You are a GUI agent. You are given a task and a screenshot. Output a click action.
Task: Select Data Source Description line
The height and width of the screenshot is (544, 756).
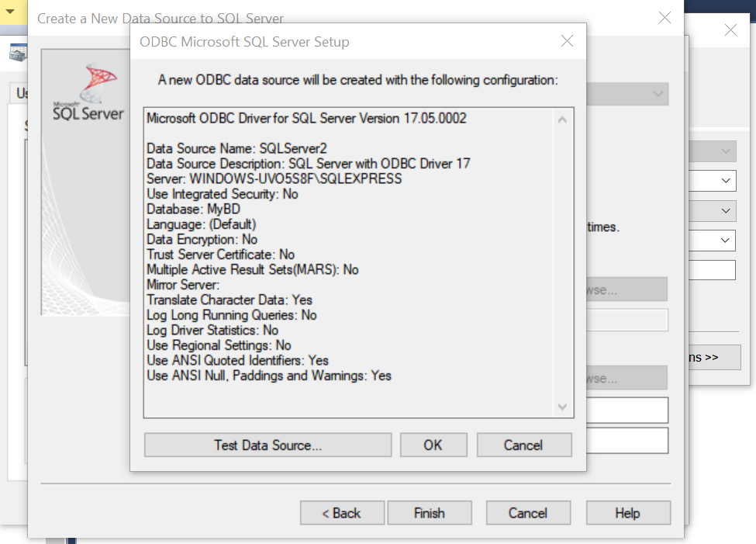[x=308, y=164]
